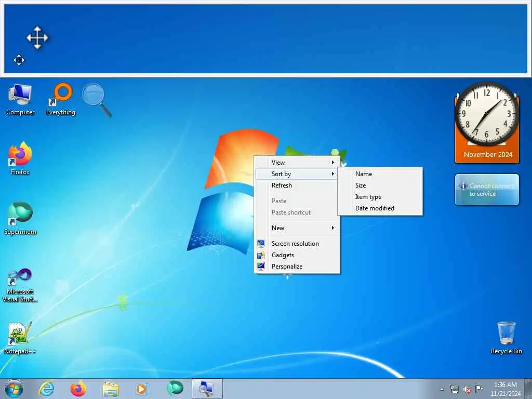Click the Show desktop strip at taskbar end
This screenshot has width=532, height=399.
click(528, 389)
